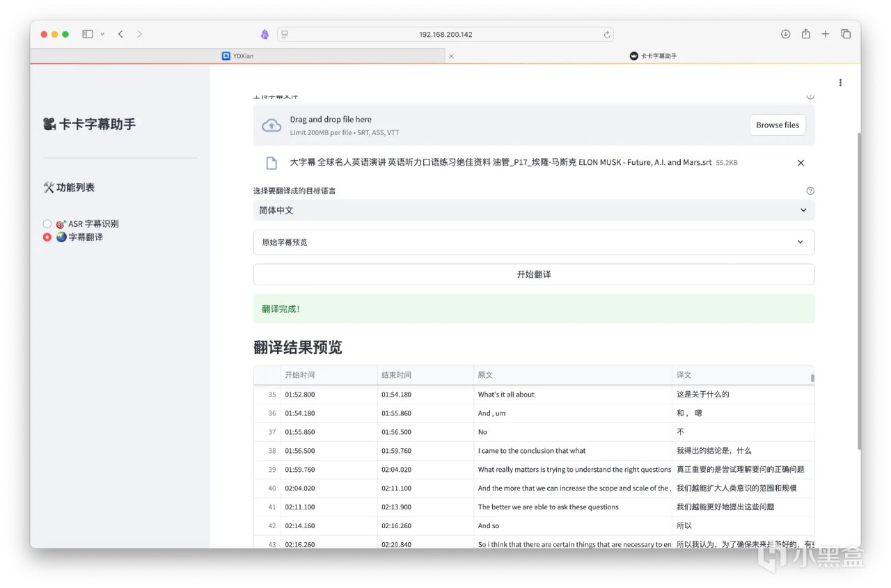The height and width of the screenshot is (588, 891).
Task: Toggle the Safari sidebar button
Action: click(x=88, y=34)
